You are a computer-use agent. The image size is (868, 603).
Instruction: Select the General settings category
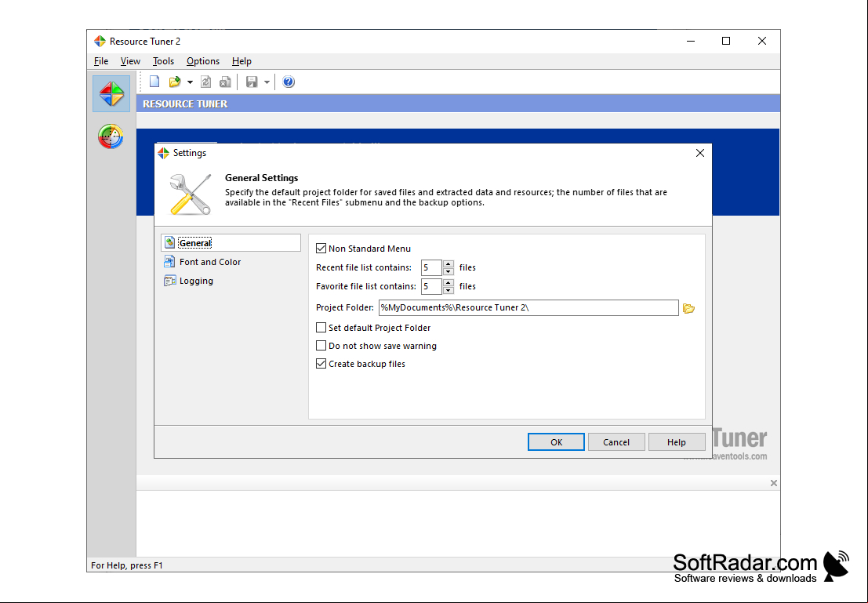[x=231, y=243]
